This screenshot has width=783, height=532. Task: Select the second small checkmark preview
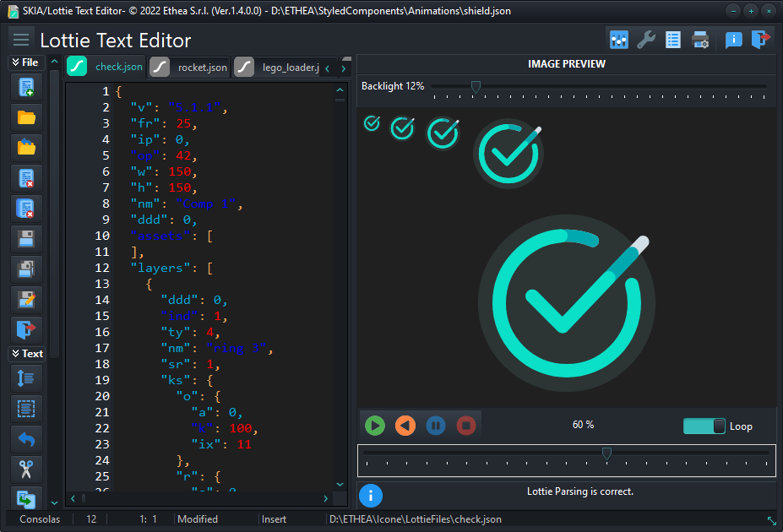403,128
